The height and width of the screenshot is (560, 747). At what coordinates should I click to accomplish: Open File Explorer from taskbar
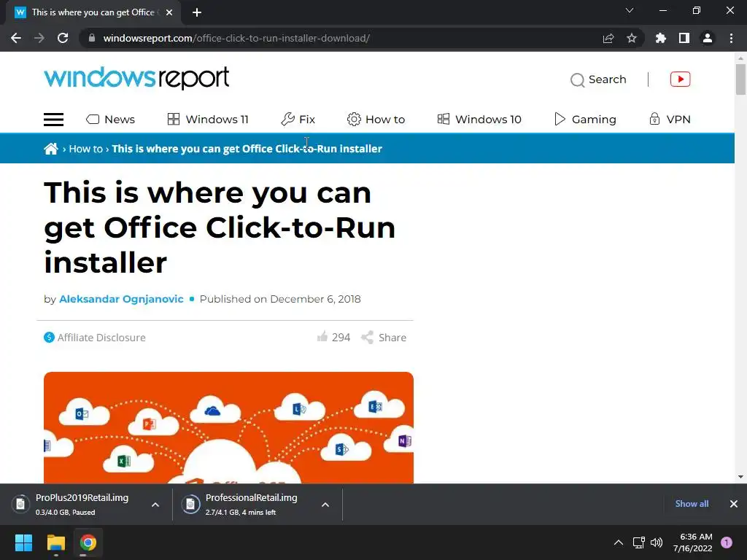(55, 542)
